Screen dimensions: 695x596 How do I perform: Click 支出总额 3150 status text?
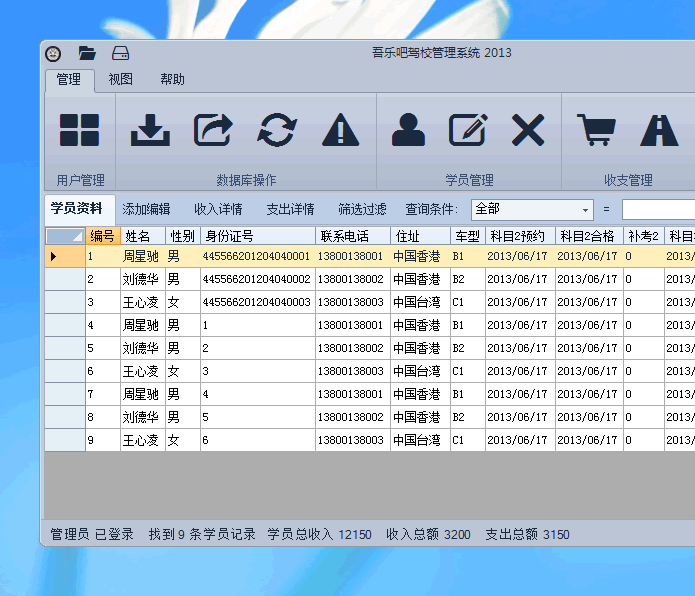tap(527, 534)
